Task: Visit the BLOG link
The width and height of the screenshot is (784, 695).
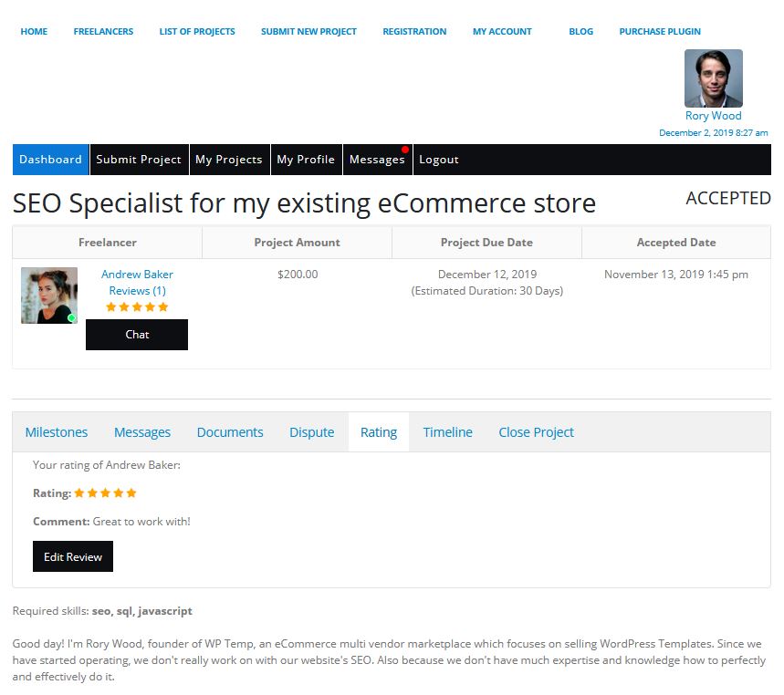Action: [x=581, y=32]
